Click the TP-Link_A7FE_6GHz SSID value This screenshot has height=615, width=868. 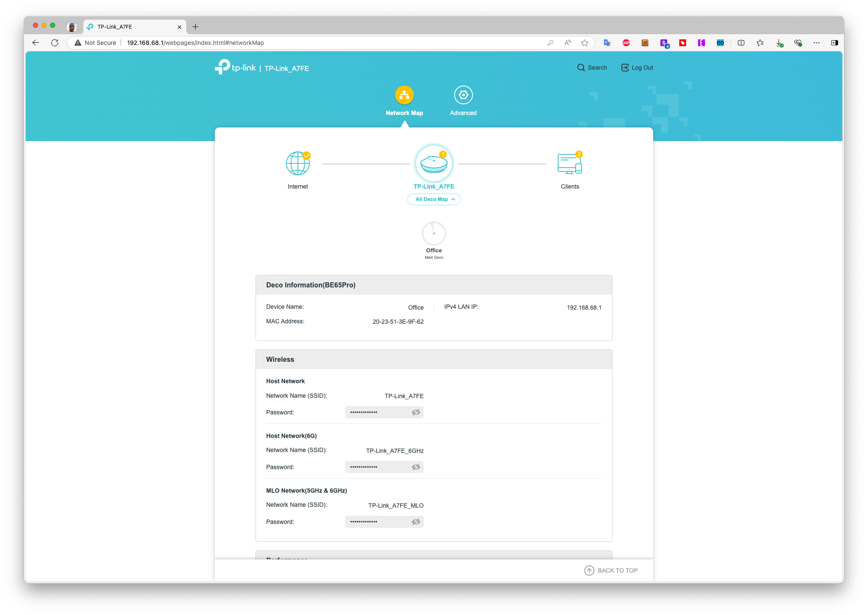[395, 451]
